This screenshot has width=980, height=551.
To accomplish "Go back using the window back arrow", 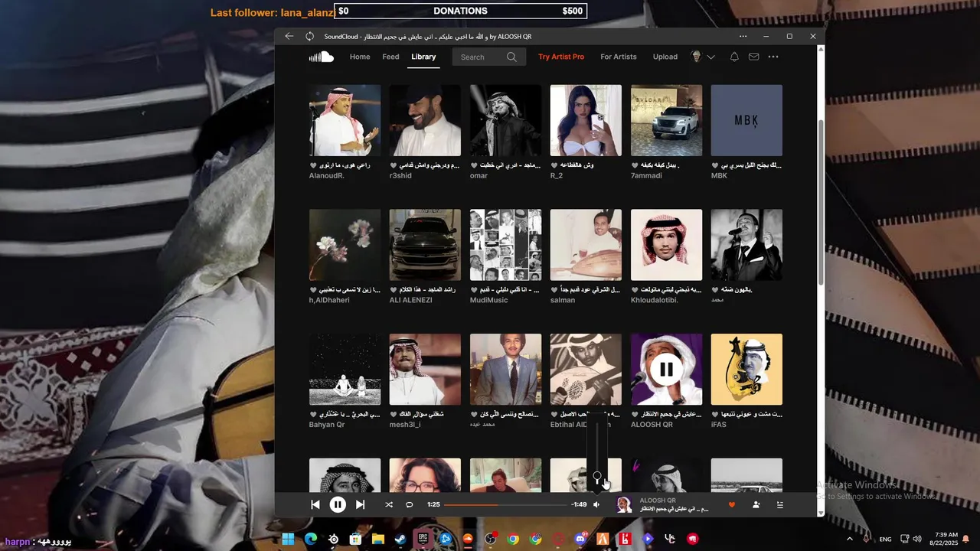I will click(x=289, y=36).
